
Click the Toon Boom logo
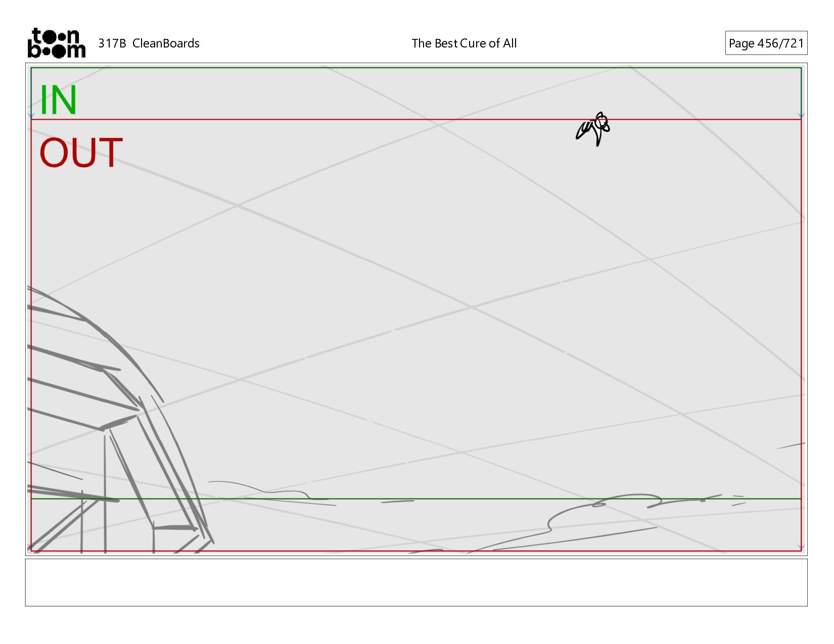(x=56, y=43)
